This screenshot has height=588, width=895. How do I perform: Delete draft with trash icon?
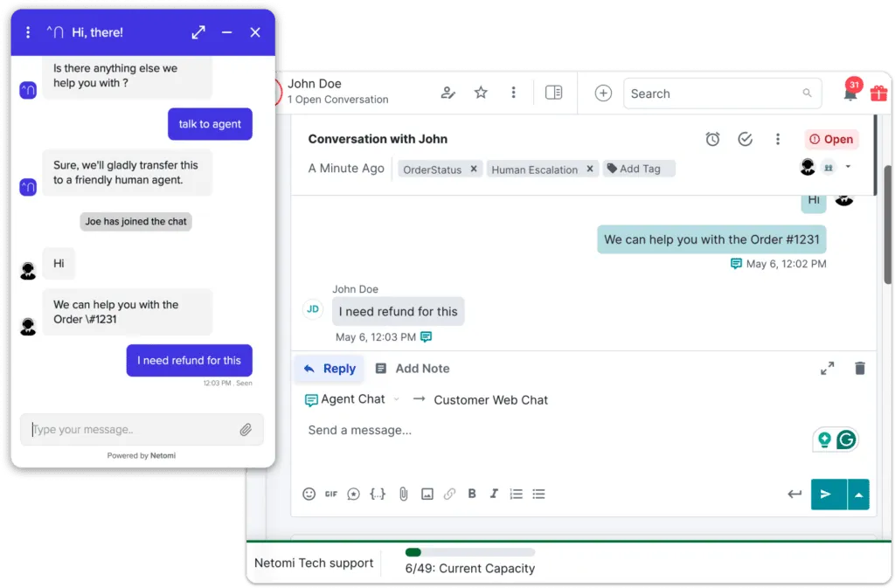point(860,369)
